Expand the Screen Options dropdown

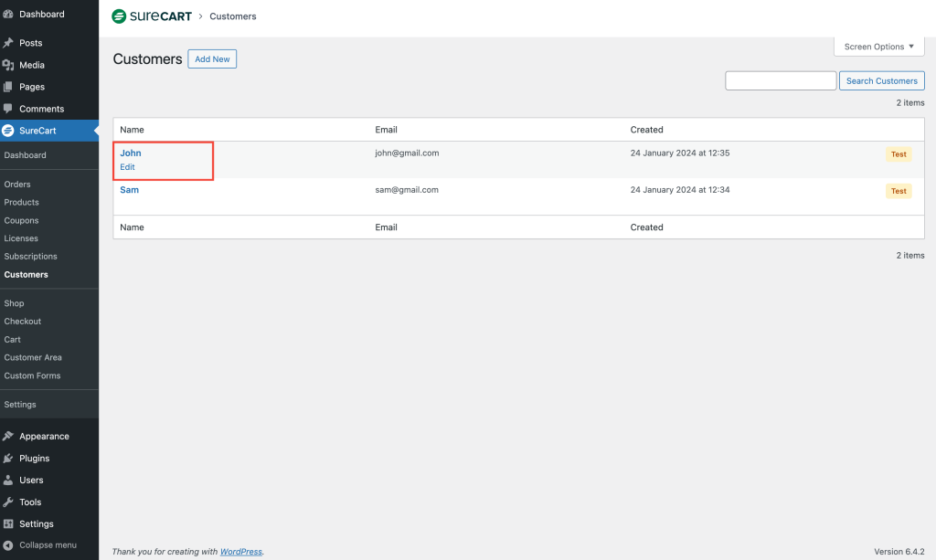pyautogui.click(x=878, y=47)
